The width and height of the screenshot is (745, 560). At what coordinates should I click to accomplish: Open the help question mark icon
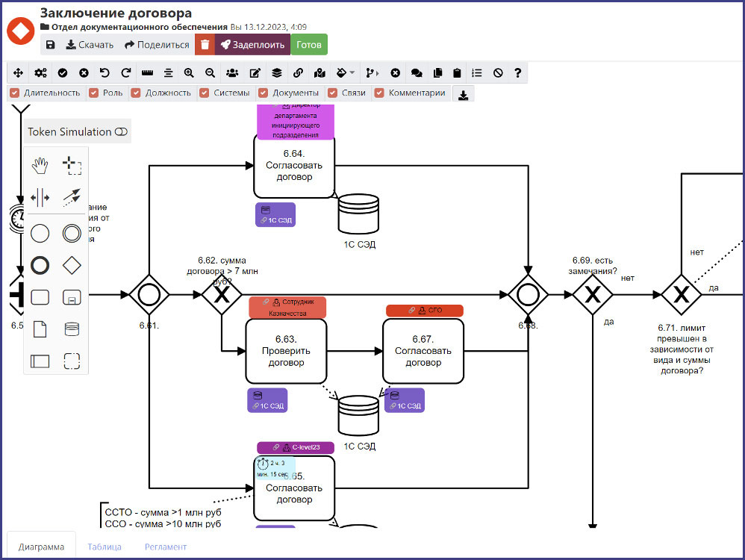point(517,73)
